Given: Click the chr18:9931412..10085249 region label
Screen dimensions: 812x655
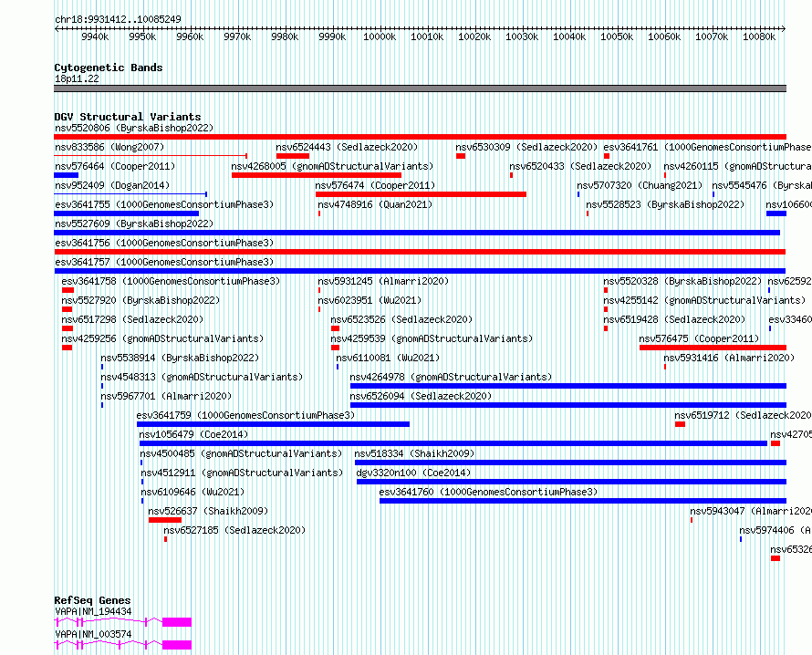Looking at the screenshot, I should click(118, 19).
